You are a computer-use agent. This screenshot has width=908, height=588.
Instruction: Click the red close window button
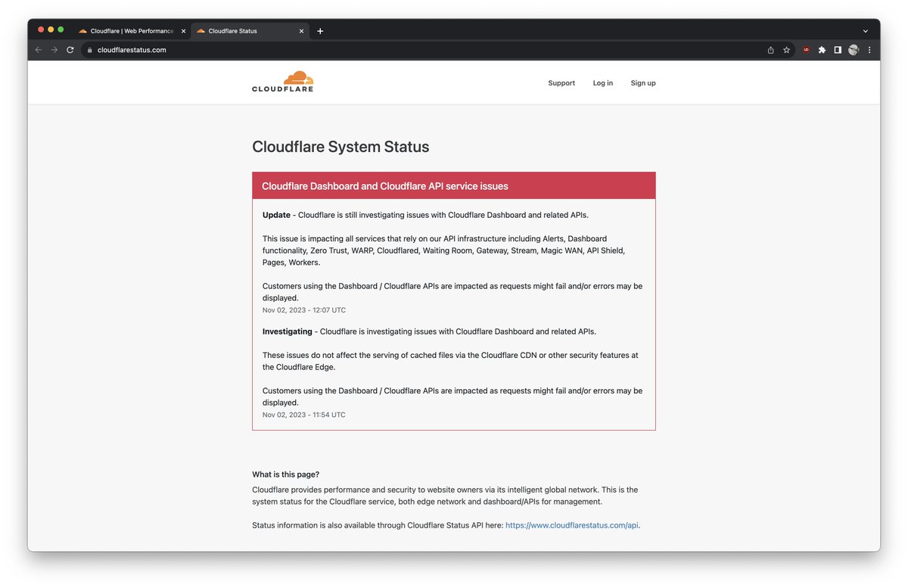point(41,30)
